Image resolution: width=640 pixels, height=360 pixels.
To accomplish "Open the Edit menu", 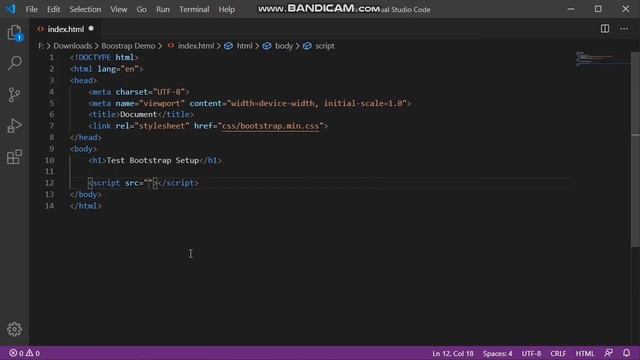I will coord(53,9).
